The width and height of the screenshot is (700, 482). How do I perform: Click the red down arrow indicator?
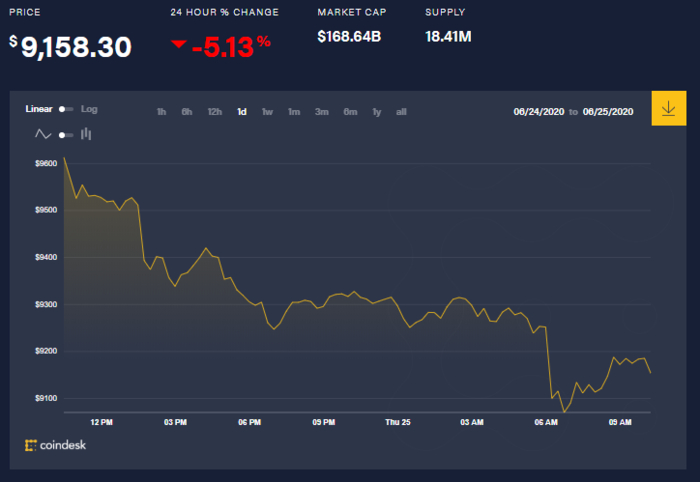178,44
